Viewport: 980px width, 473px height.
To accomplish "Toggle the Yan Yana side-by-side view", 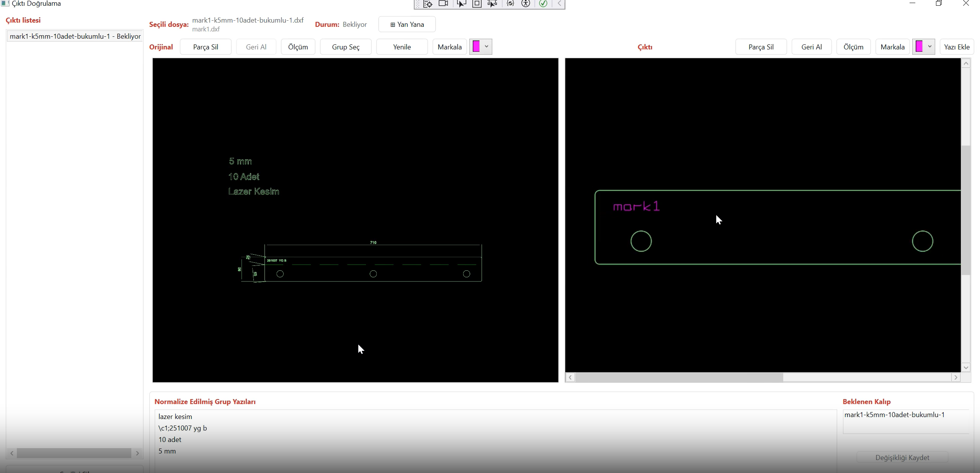I will click(407, 25).
